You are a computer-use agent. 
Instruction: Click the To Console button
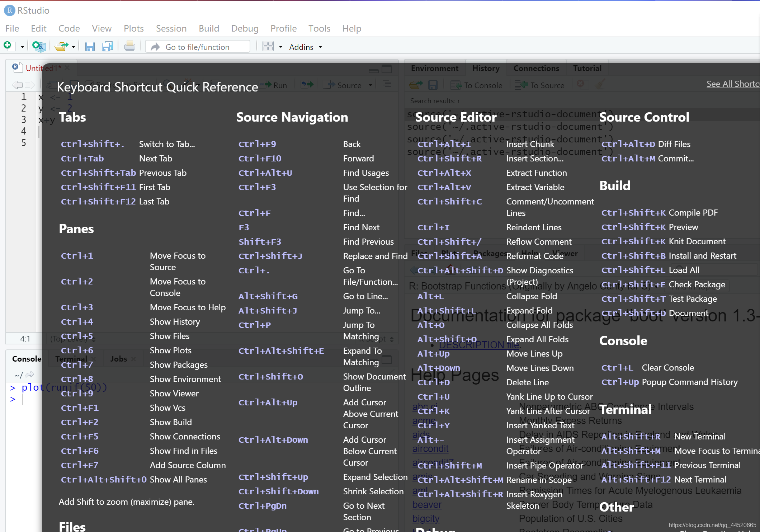(x=476, y=85)
